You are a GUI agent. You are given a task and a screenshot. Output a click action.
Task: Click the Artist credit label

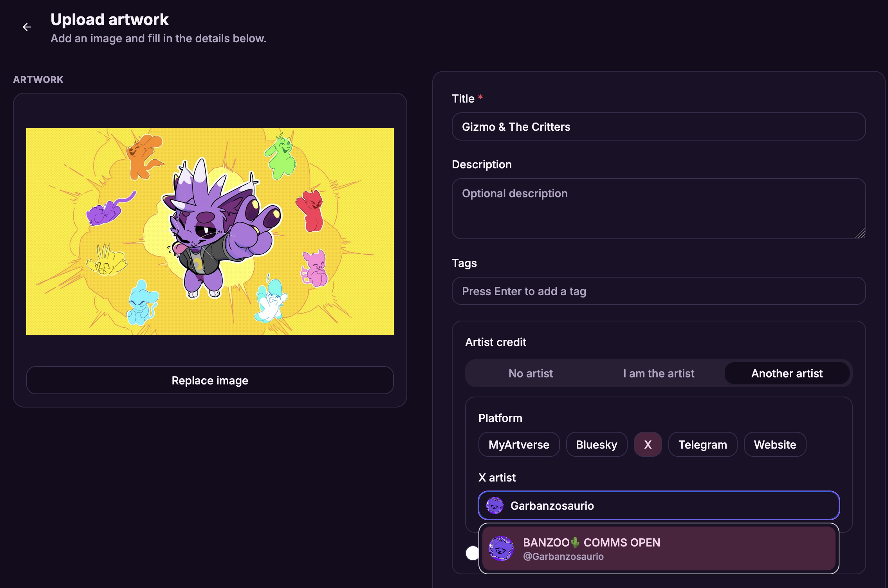click(496, 342)
